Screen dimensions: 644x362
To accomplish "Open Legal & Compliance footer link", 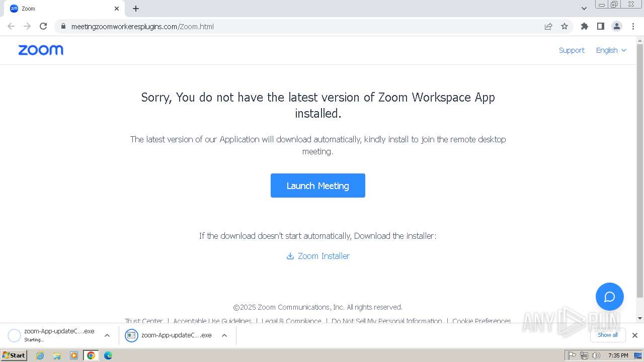I will pyautogui.click(x=291, y=321).
